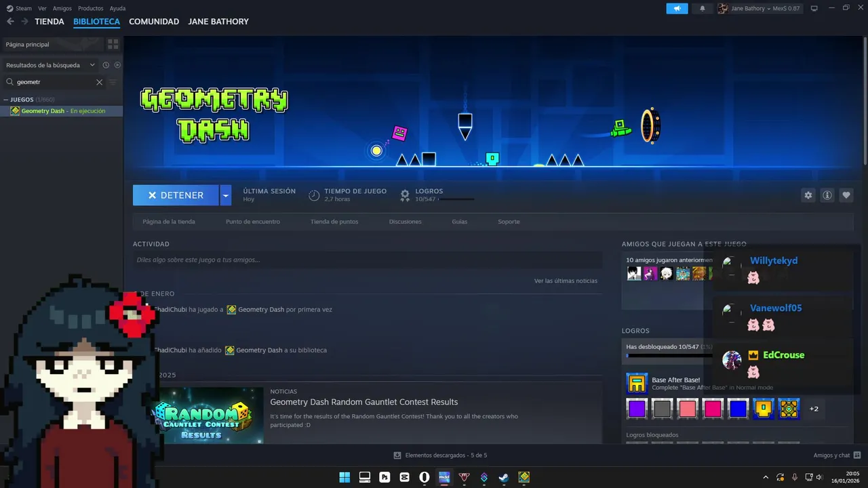
Task: Show hidden system tray icons
Action: [766, 477]
